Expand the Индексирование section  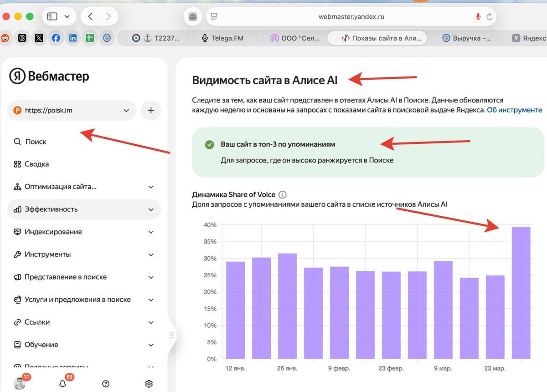[x=84, y=232]
